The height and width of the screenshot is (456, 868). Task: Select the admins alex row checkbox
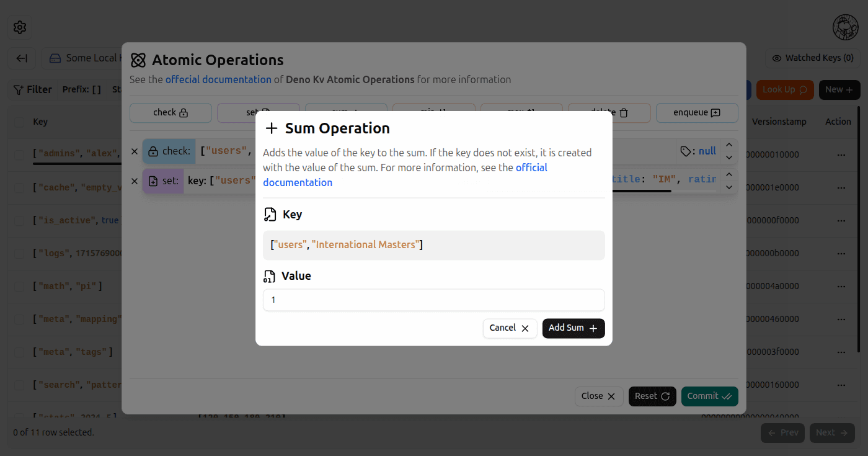tap(20, 154)
